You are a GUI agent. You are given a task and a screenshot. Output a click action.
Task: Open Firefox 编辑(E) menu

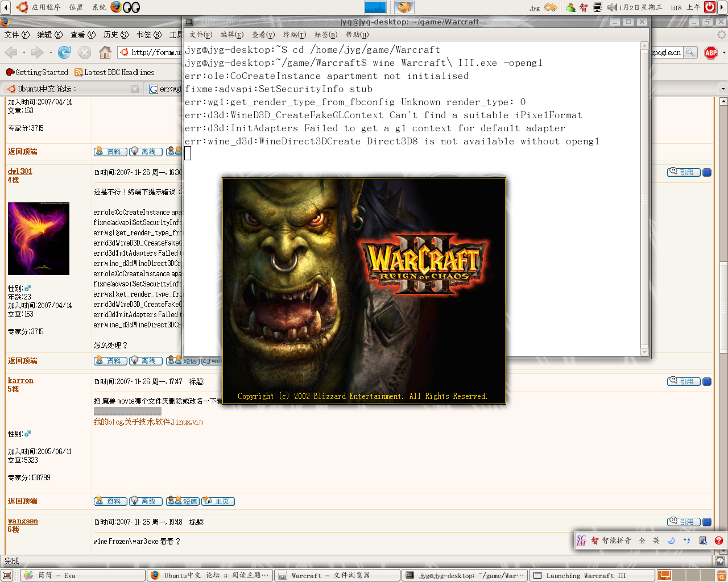(x=50, y=35)
